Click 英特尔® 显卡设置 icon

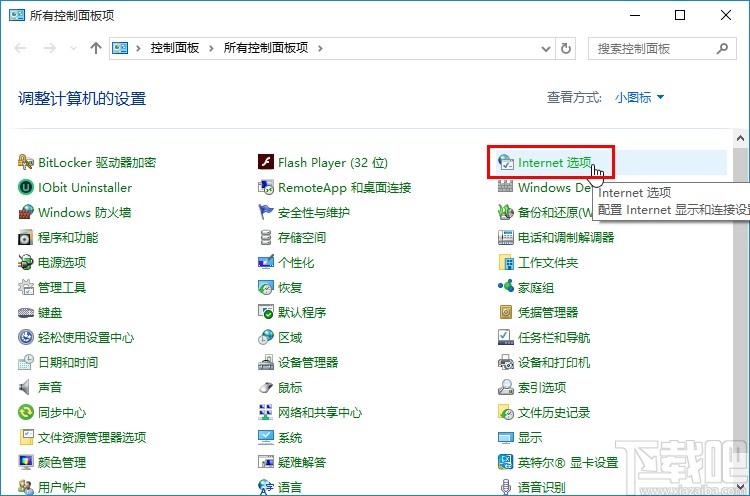[506, 462]
